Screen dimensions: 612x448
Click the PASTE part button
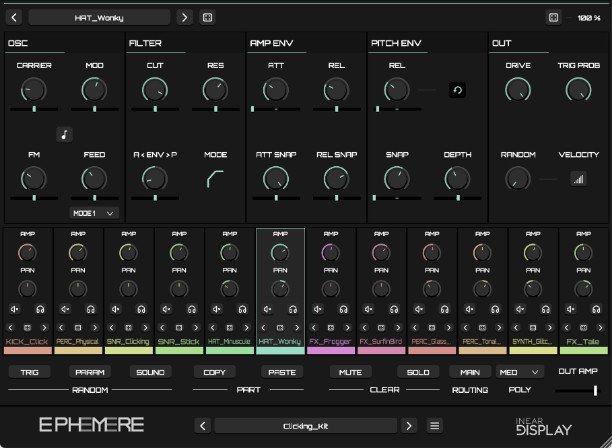coord(282,372)
